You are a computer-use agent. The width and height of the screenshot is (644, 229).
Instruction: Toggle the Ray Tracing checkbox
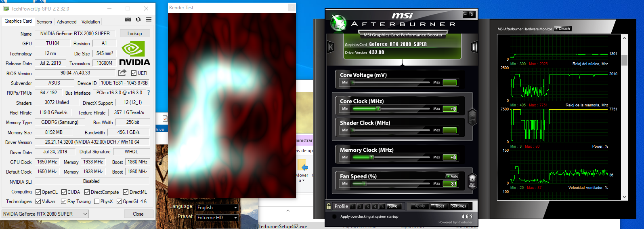[63, 201]
